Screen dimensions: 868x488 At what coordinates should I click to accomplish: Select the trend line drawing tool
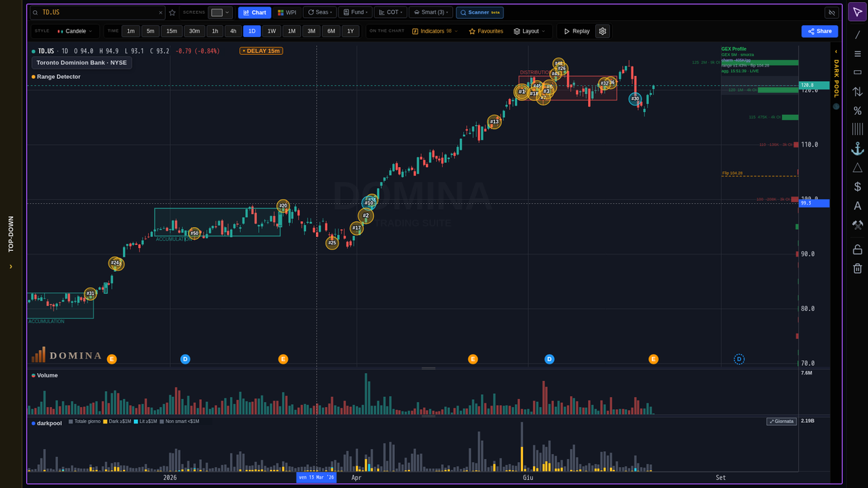coord(857,35)
